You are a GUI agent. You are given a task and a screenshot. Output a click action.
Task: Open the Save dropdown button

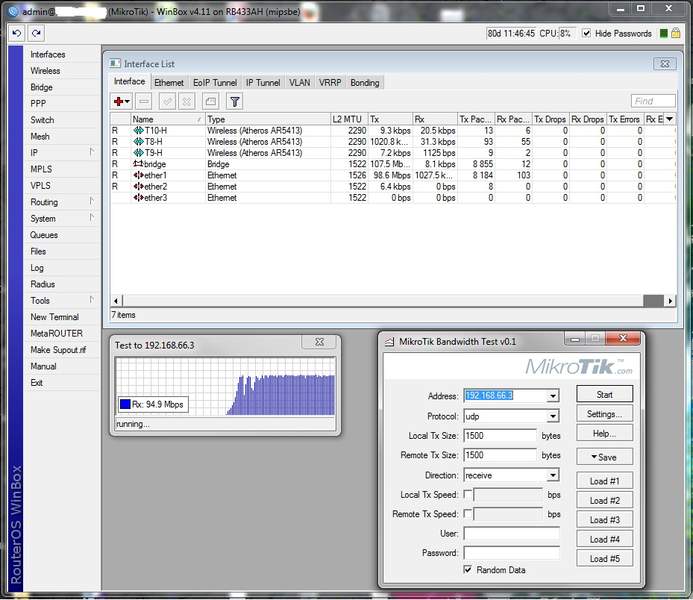pos(604,457)
